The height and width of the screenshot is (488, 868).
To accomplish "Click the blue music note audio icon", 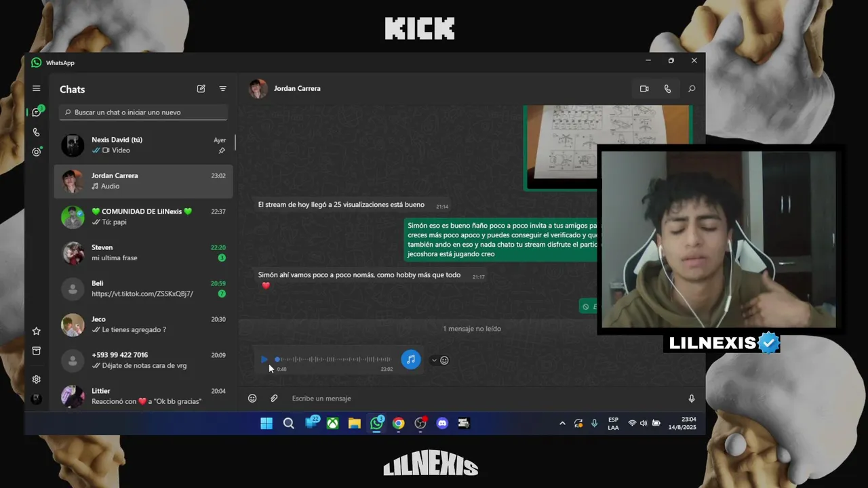I will 410,360.
